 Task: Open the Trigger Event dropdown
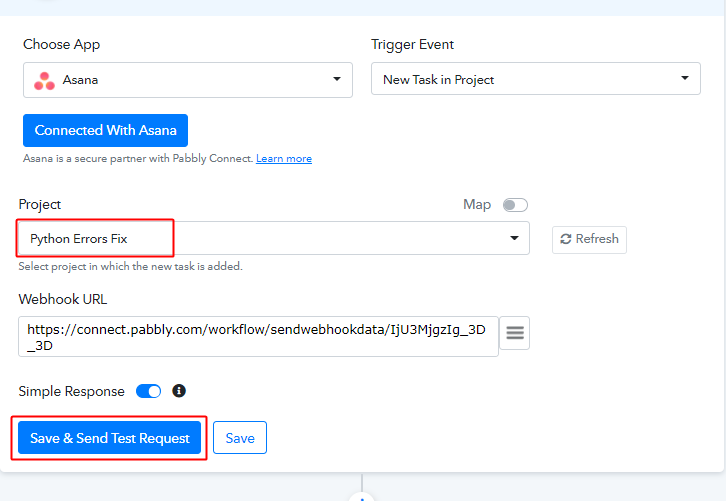(x=536, y=79)
